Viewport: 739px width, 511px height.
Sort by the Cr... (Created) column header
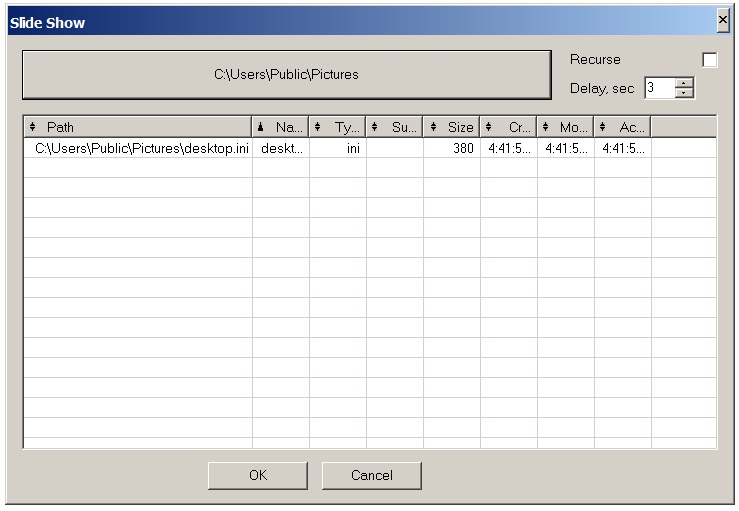509,127
